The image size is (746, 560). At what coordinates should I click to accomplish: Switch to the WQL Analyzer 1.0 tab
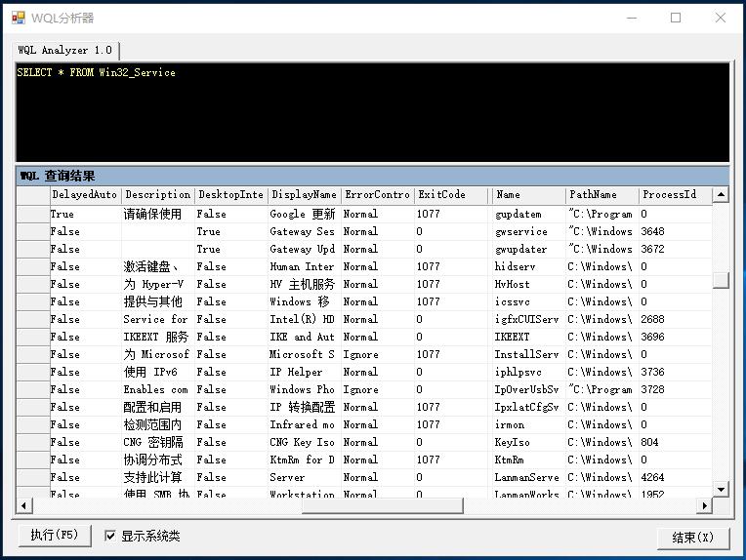pyautogui.click(x=65, y=50)
